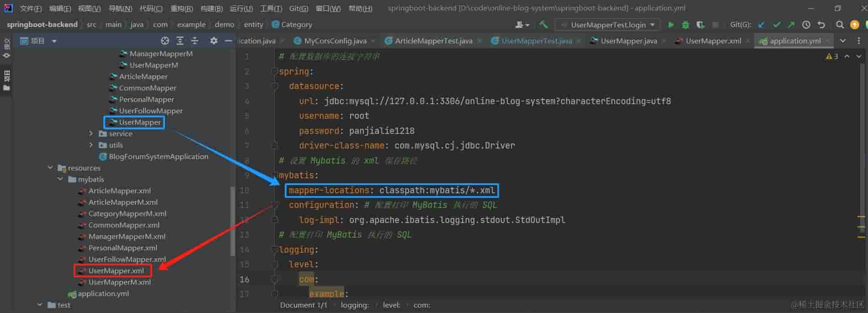Collapse the mybatis folder

coord(60,179)
